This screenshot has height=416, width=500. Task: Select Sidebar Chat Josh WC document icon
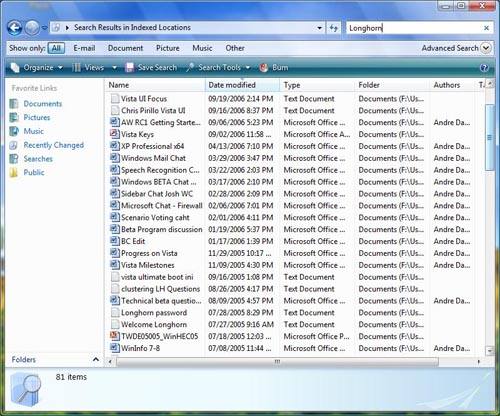[x=115, y=193]
